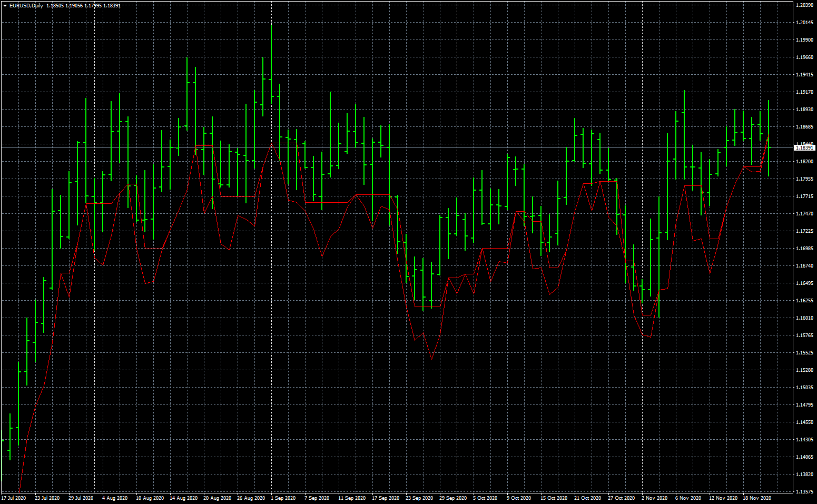Click the 1.15765 price axis label
The width and height of the screenshot is (817, 504).
click(804, 335)
